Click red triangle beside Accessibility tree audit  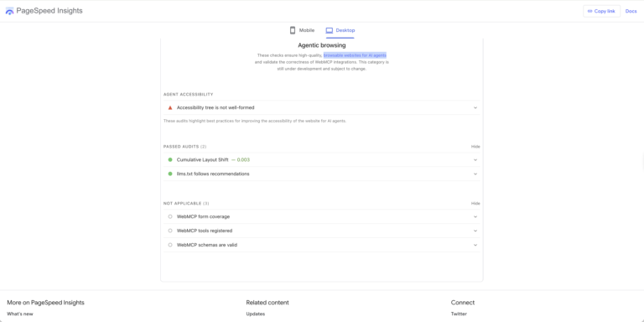(x=170, y=107)
